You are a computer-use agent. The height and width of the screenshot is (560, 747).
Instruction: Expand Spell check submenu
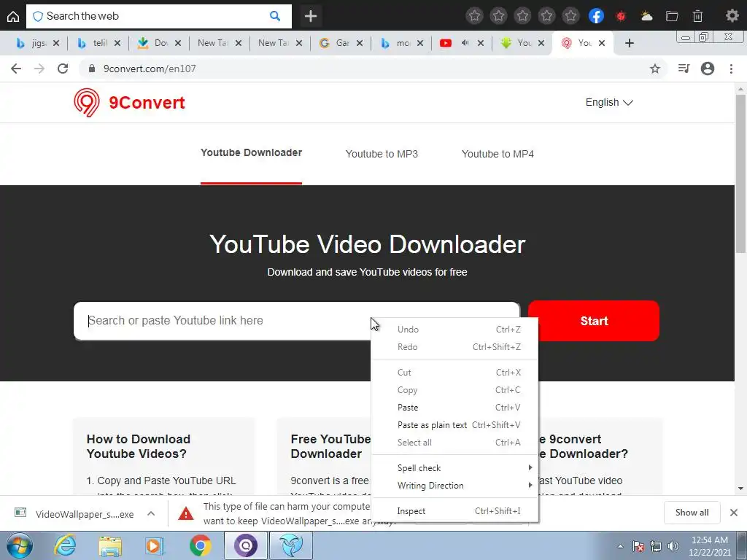(x=455, y=468)
